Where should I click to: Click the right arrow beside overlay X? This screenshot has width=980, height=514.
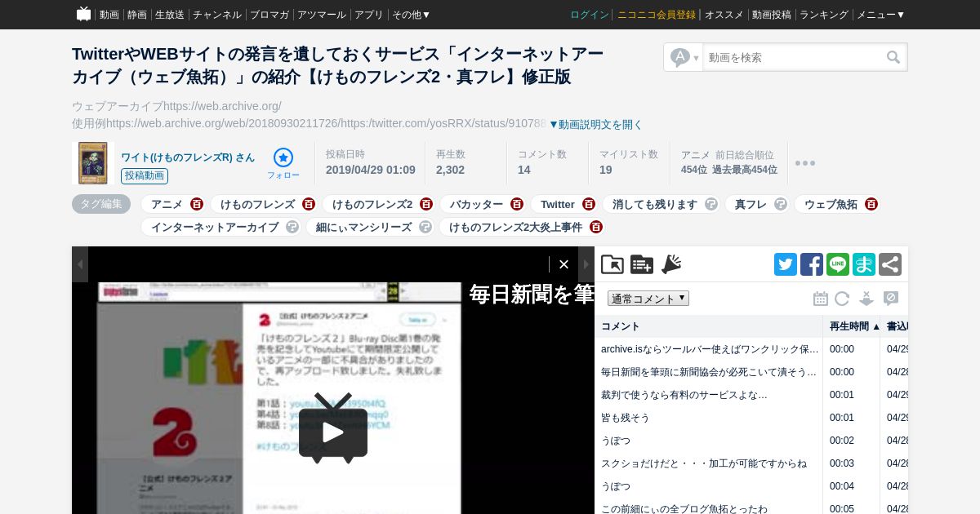click(x=586, y=264)
